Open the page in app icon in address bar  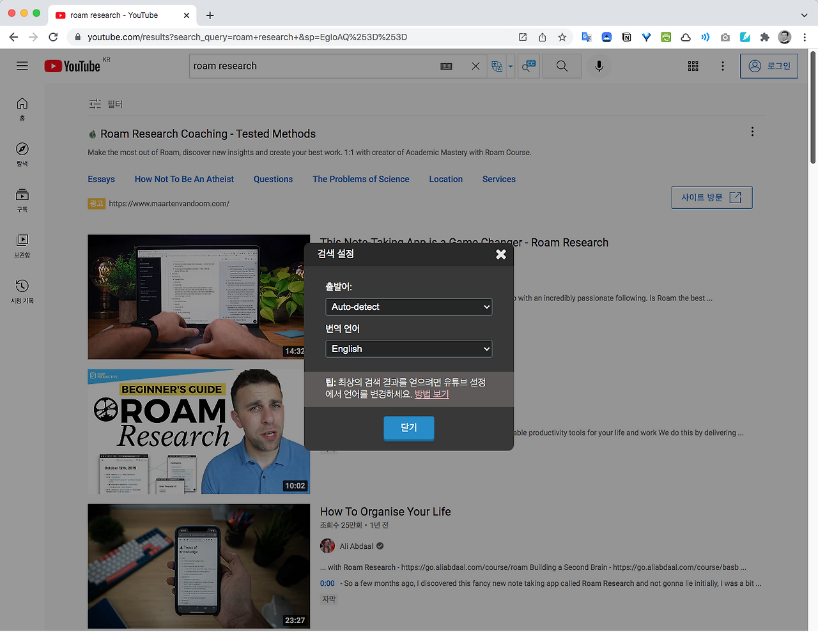tap(523, 37)
